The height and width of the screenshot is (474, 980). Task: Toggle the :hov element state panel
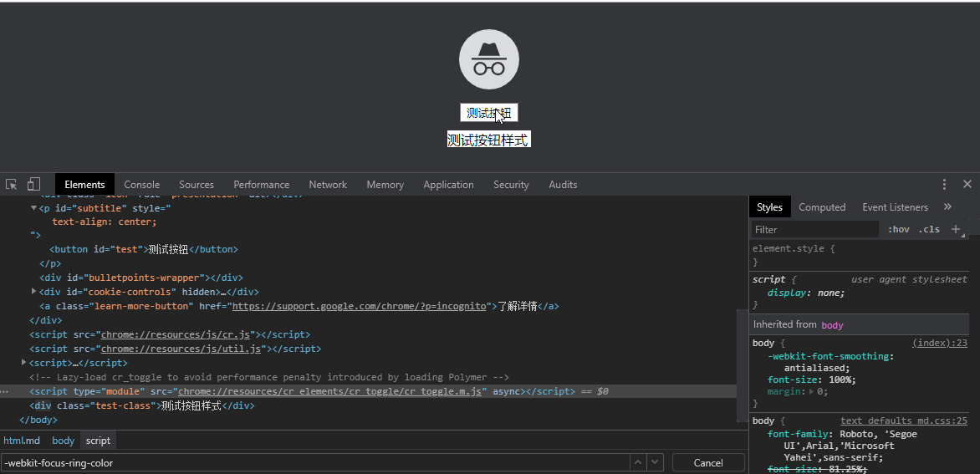[899, 229]
